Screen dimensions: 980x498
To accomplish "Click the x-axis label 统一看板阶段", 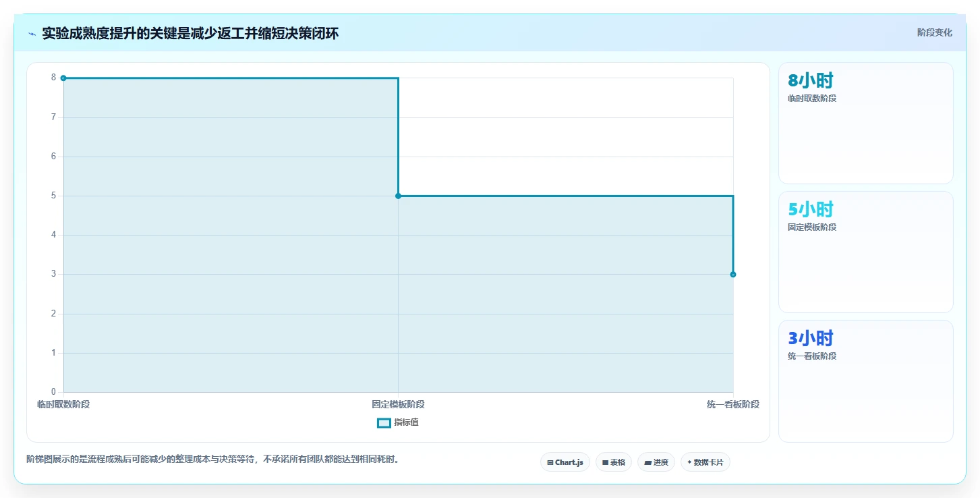I will pos(733,404).
